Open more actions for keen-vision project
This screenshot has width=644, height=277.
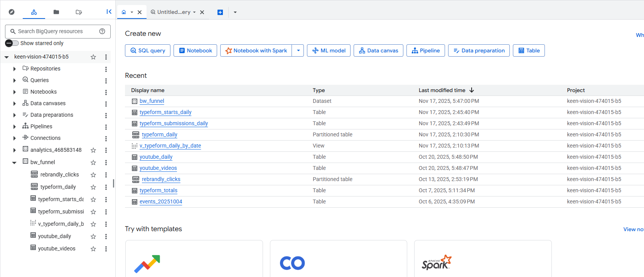click(106, 57)
